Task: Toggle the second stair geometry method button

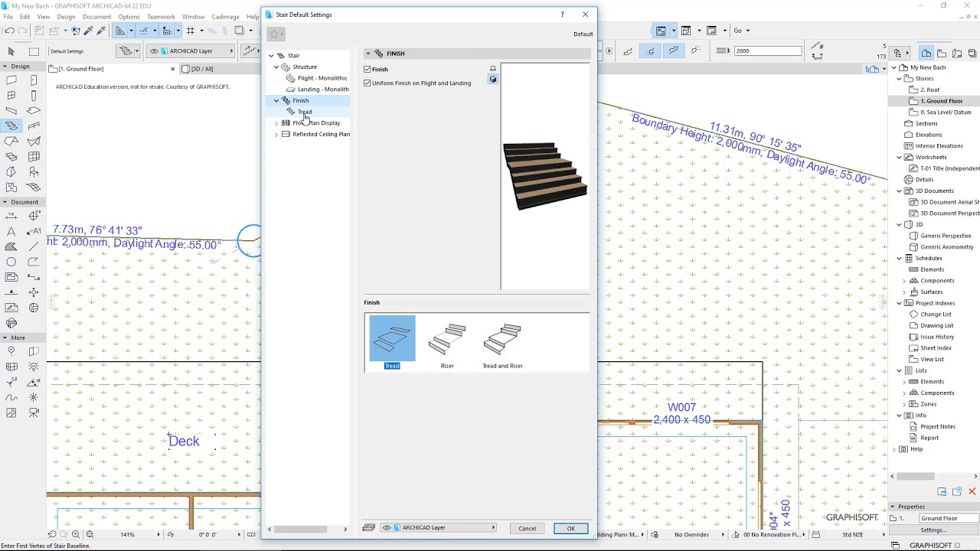Action: pos(650,51)
